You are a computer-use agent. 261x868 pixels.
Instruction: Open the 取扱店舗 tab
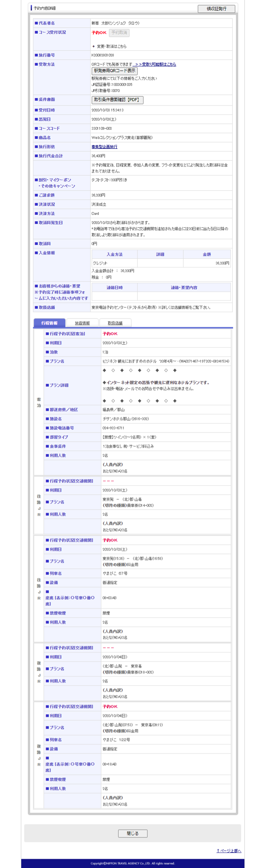[x=115, y=323]
